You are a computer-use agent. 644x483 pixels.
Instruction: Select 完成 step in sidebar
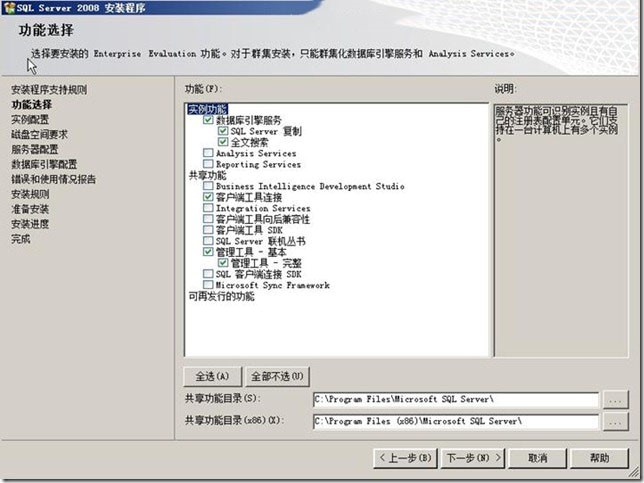pyautogui.click(x=21, y=239)
